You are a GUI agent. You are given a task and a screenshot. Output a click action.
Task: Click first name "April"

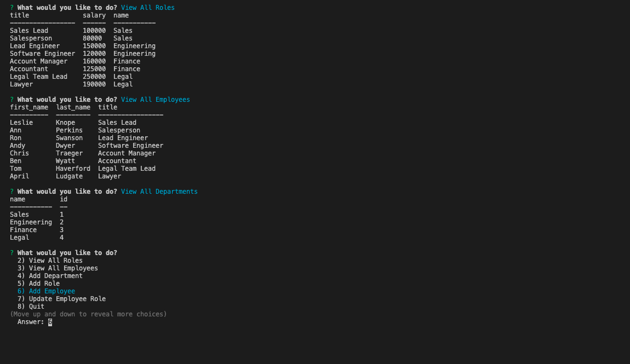tap(19, 176)
